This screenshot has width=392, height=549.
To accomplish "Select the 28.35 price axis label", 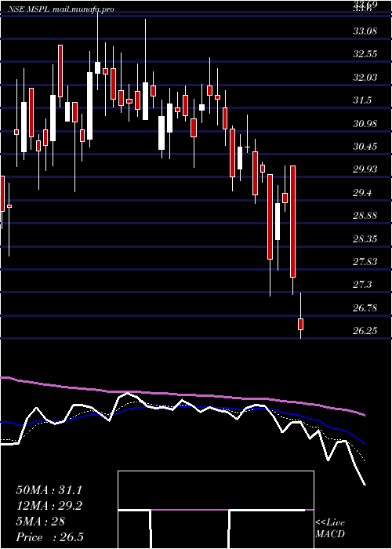I will (x=365, y=238).
